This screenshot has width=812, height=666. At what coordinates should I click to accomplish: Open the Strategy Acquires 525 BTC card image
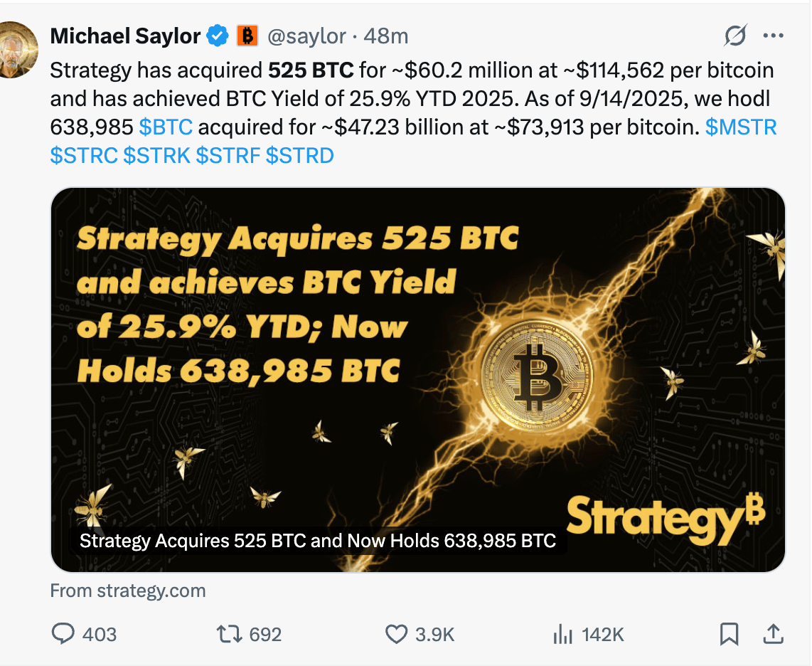[x=418, y=380]
